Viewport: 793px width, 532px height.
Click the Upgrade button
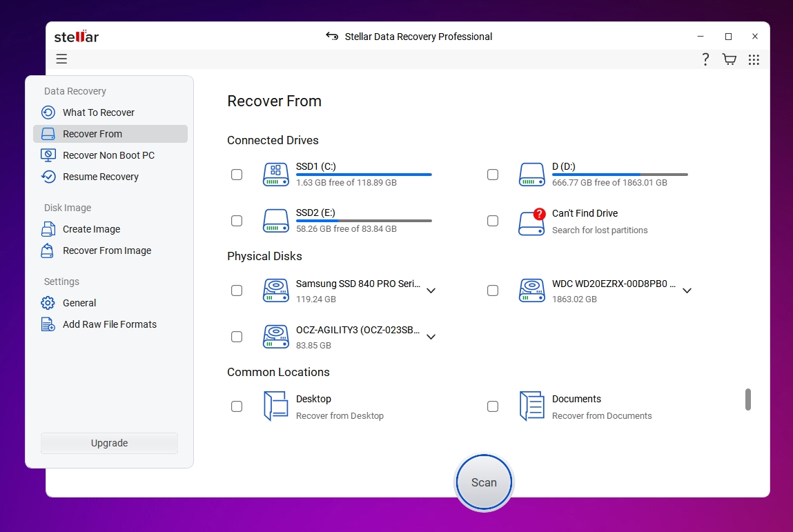coord(108,443)
